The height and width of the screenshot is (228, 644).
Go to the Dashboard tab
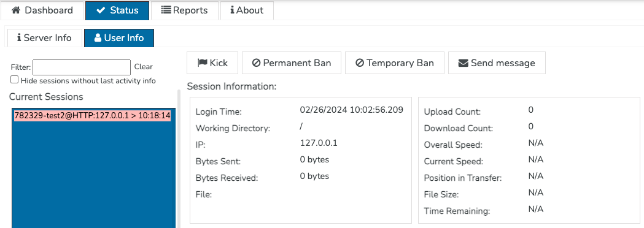coord(42,10)
